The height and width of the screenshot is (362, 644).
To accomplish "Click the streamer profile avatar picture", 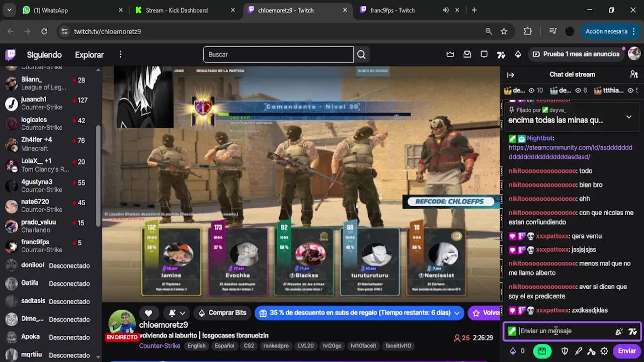I will tap(122, 322).
